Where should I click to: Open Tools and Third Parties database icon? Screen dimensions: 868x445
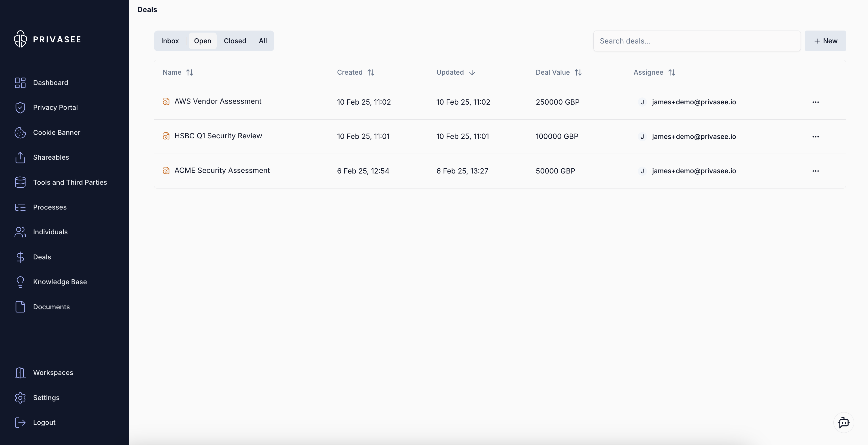point(20,182)
